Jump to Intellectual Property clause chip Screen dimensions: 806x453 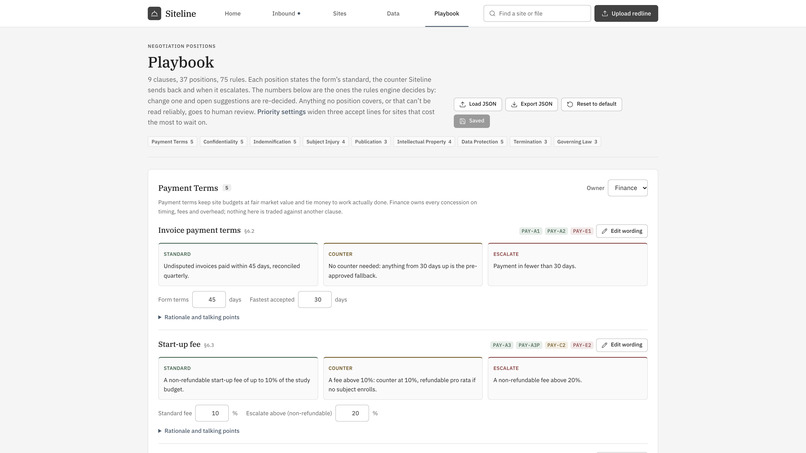tap(424, 141)
